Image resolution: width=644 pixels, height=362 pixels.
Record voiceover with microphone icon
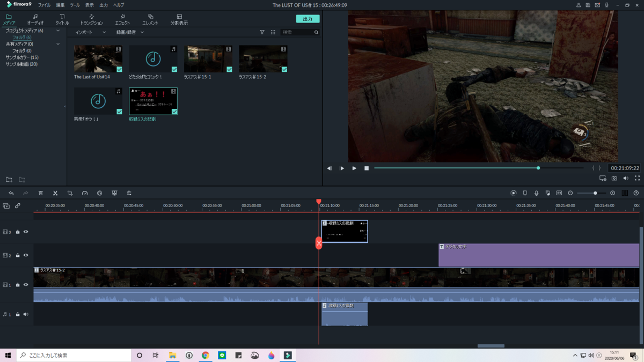(536, 193)
